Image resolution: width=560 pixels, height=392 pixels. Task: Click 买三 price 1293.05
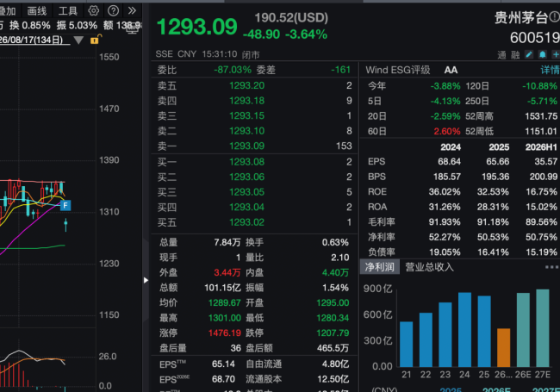click(246, 192)
